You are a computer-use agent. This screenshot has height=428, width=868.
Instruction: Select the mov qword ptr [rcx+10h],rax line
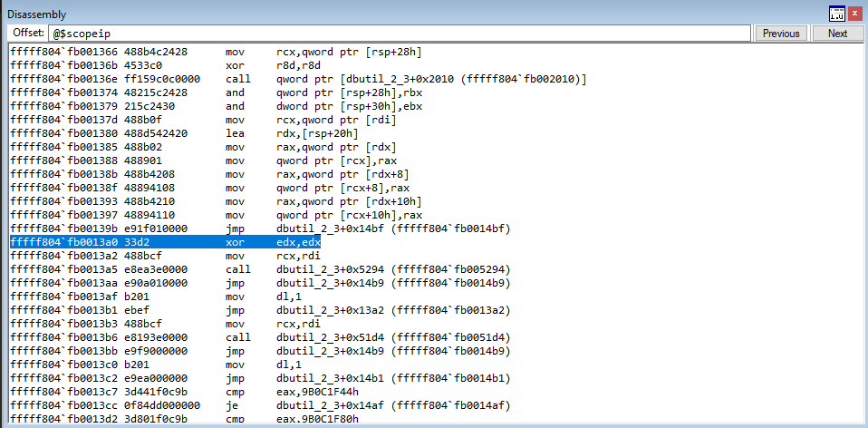(x=216, y=215)
